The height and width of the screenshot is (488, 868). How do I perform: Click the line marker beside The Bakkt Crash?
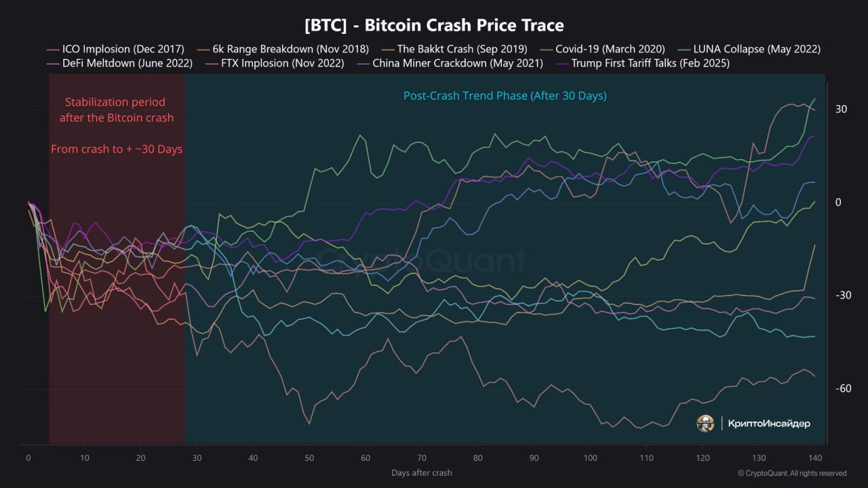coord(388,49)
